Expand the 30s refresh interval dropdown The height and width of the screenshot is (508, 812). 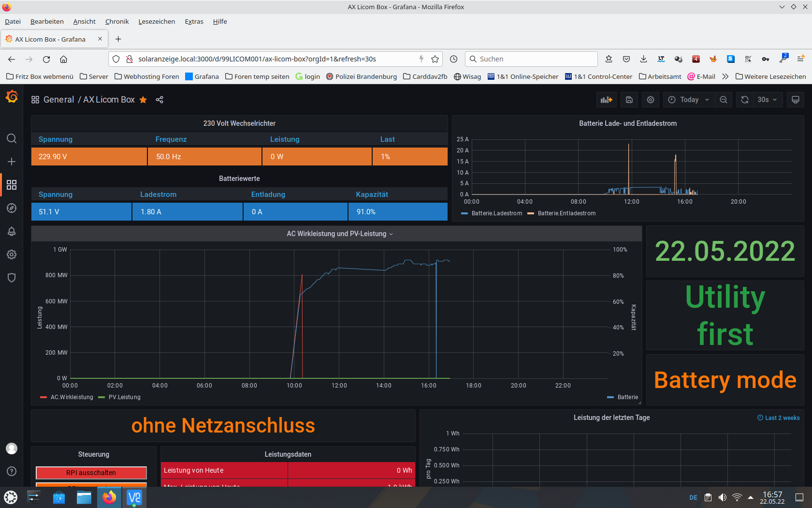(767, 100)
